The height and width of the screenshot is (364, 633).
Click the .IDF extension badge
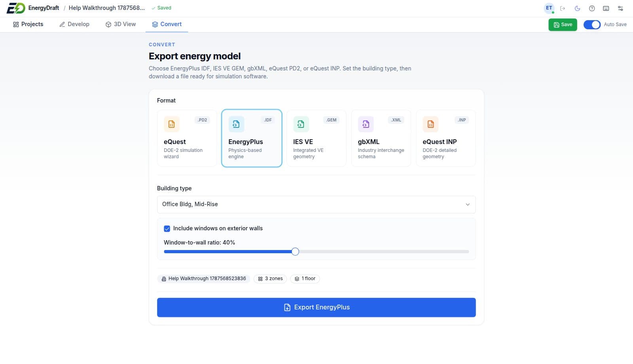[x=268, y=120]
